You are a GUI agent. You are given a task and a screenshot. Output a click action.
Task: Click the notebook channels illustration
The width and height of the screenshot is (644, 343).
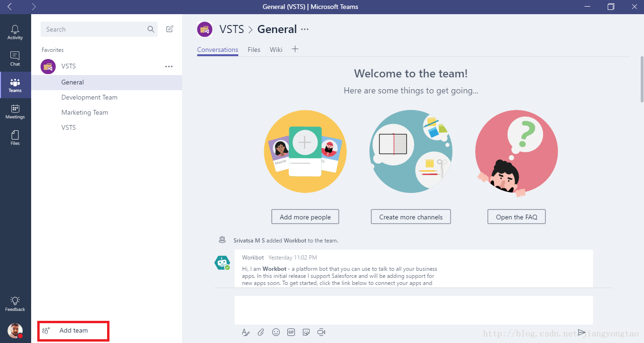click(411, 151)
